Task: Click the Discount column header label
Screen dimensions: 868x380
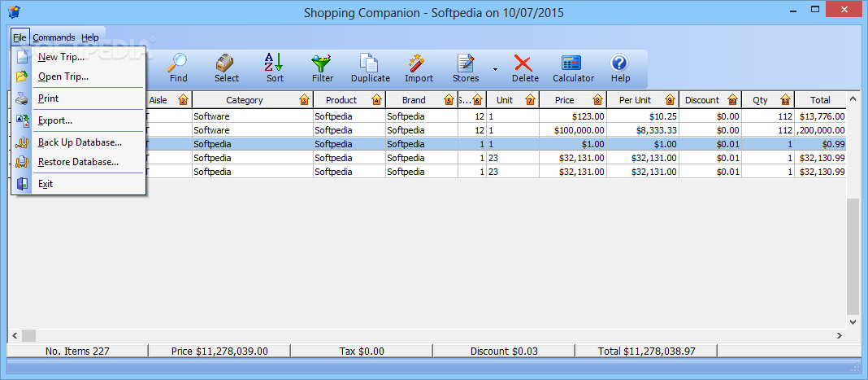Action: 702,100
